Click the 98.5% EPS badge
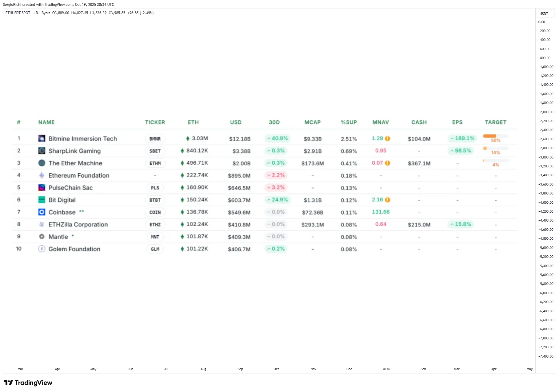The height and width of the screenshot is (392, 559). click(461, 151)
